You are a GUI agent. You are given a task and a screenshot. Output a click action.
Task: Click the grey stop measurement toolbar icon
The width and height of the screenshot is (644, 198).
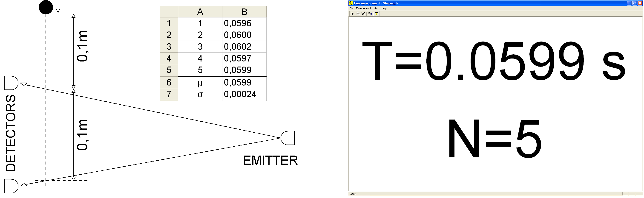[358, 14]
